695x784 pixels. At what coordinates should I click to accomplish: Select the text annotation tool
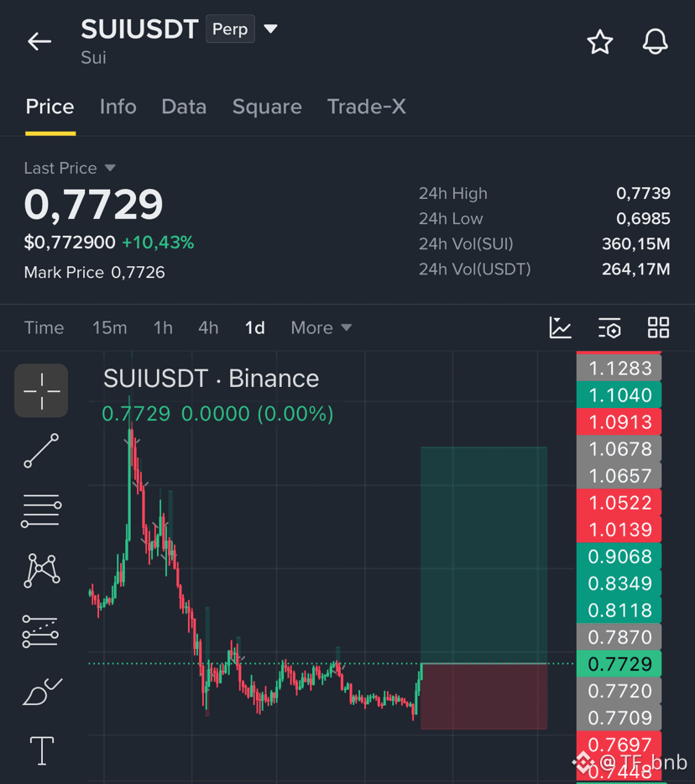coord(42,750)
